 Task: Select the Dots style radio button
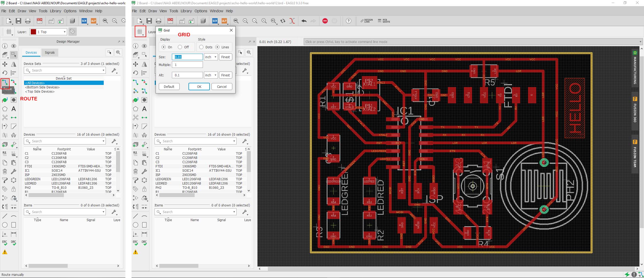click(x=201, y=47)
